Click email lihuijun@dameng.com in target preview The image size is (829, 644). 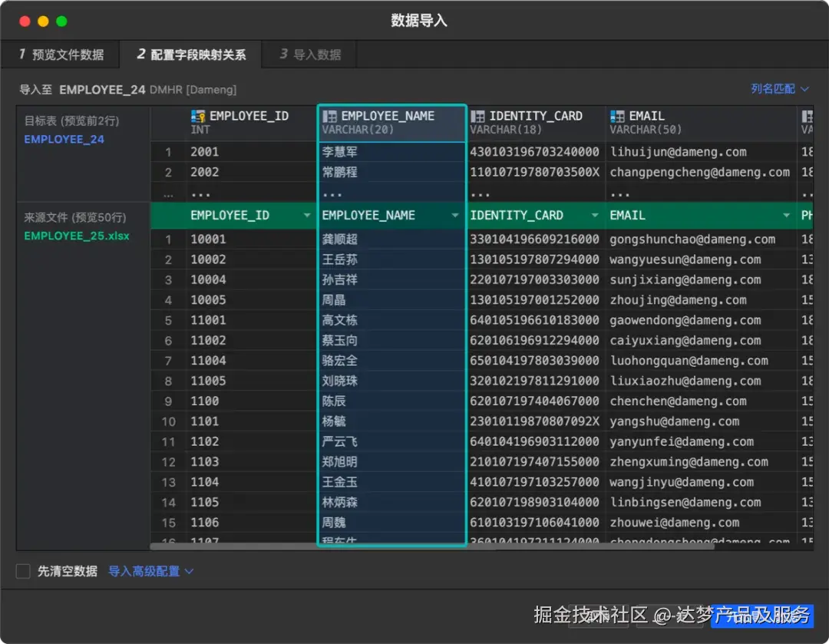679,152
